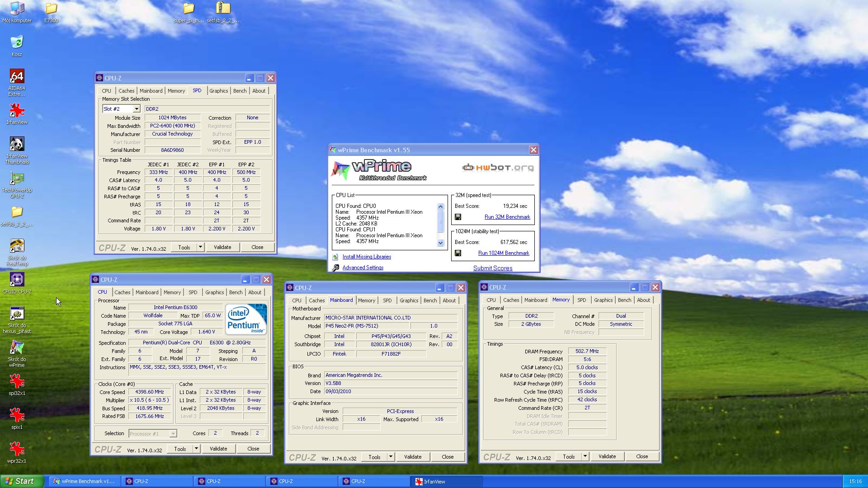Click the 15:16 taskbar clock
Screen dimensions: 868x488
(855, 481)
